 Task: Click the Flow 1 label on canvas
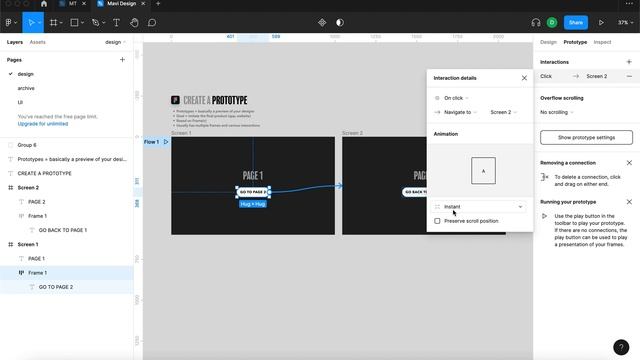[151, 142]
